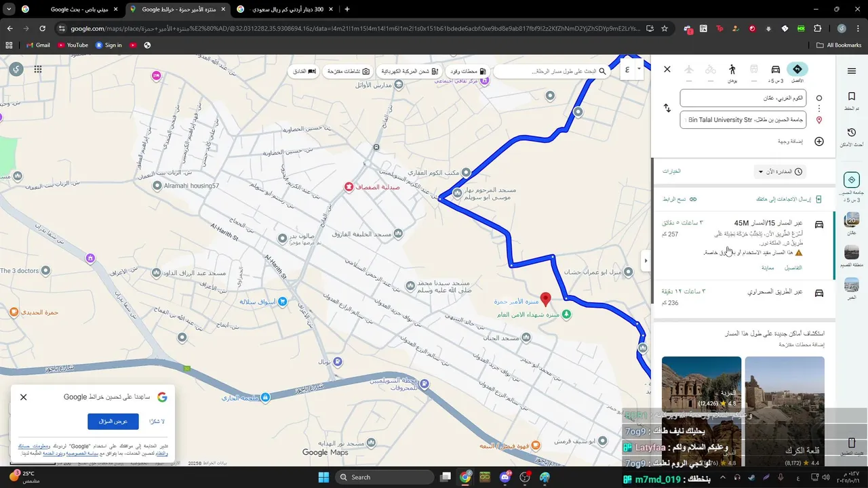Open the 'المغادرة الآن' departure time dropdown
Viewport: 868px width, 488px height.
780,171
